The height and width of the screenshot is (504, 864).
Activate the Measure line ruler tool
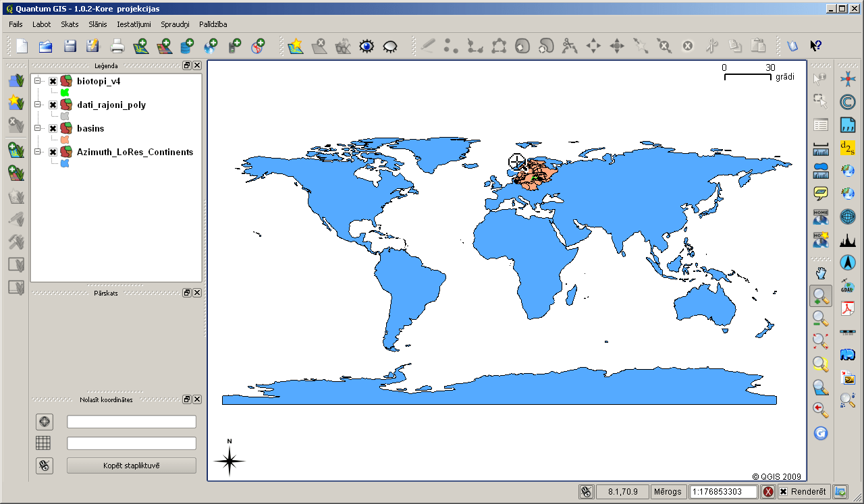821,148
